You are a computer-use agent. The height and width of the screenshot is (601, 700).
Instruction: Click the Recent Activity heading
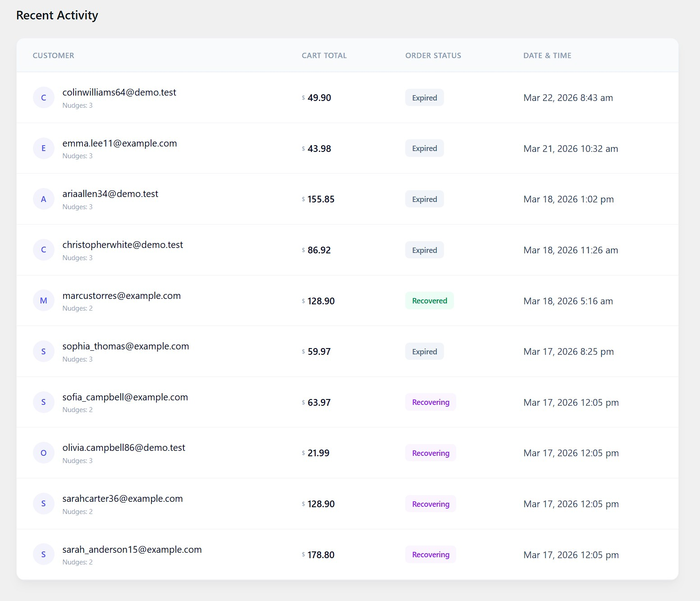[57, 15]
